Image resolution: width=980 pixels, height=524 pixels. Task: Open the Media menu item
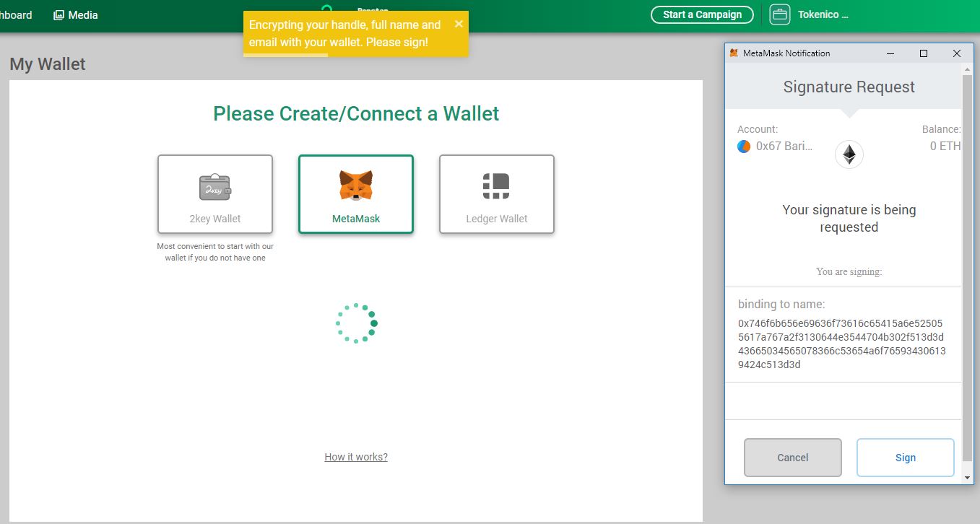point(76,14)
